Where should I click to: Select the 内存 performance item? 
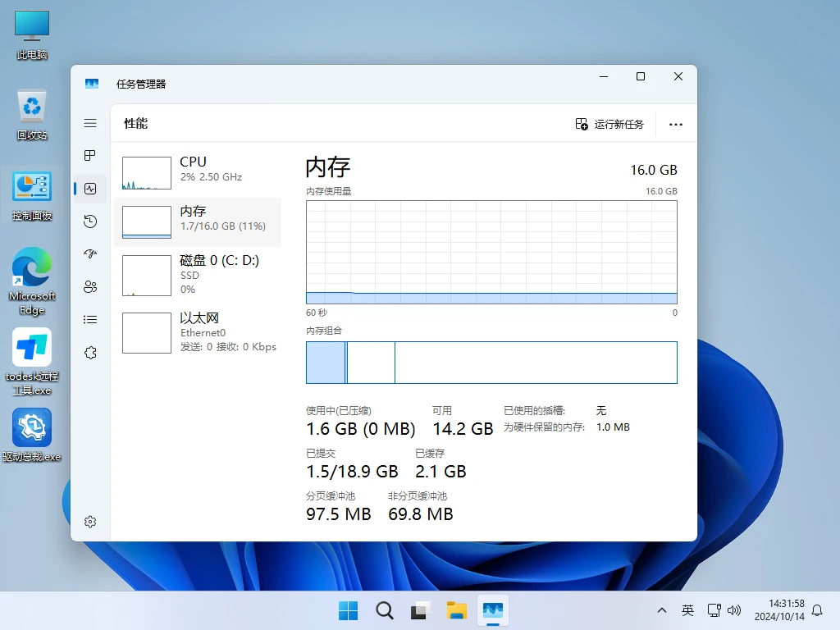(198, 221)
